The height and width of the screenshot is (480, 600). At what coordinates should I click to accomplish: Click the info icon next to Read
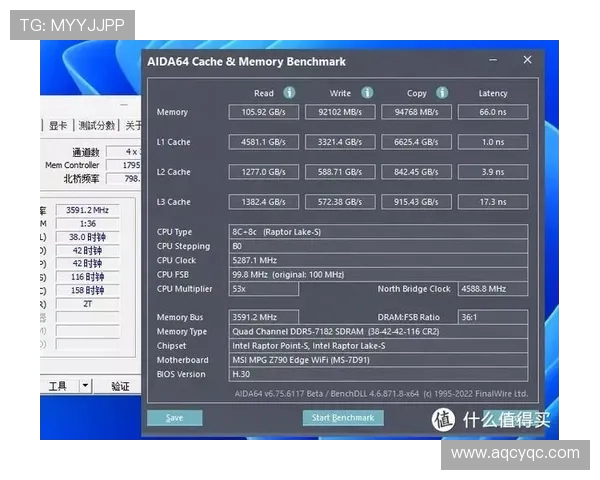(x=289, y=93)
